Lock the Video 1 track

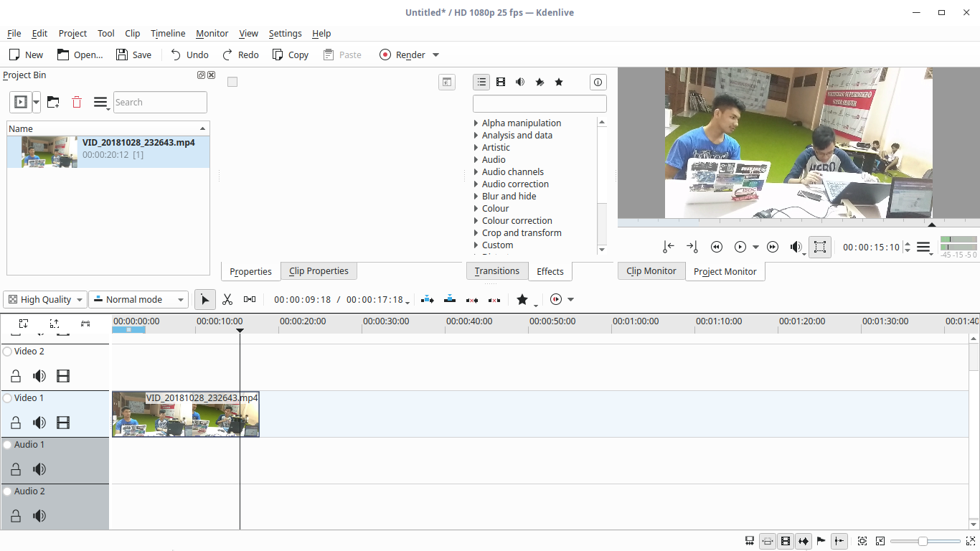click(x=15, y=423)
